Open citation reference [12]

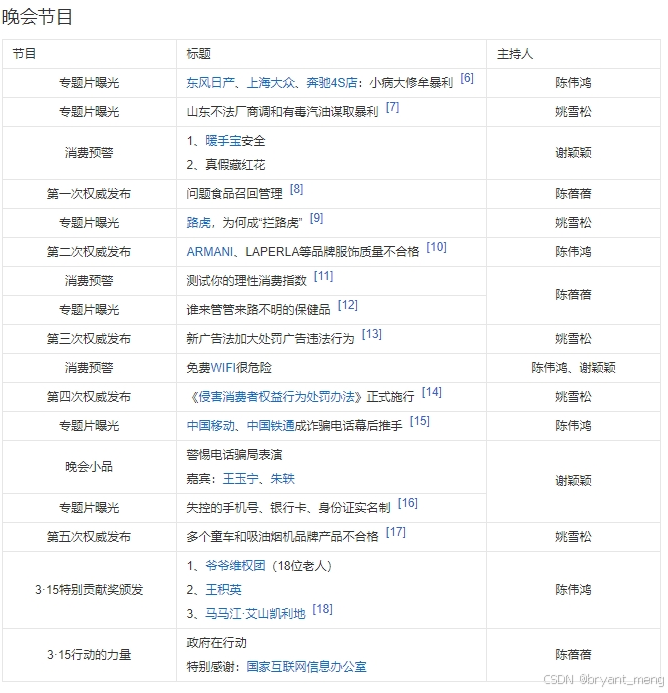click(x=347, y=305)
